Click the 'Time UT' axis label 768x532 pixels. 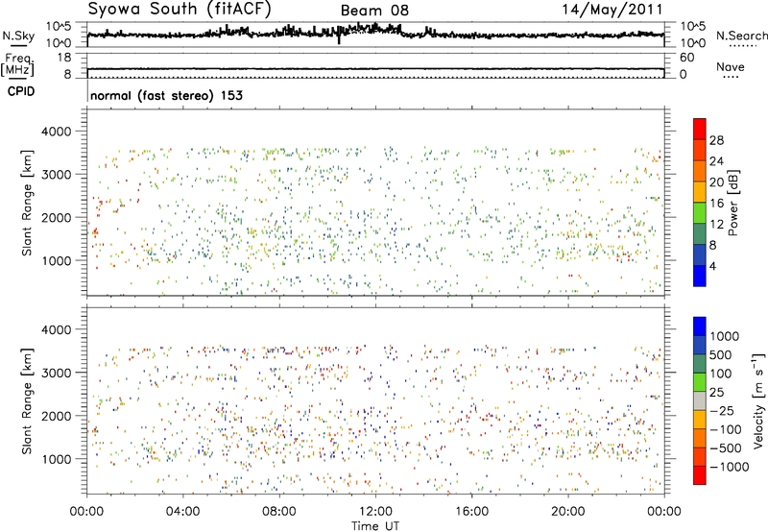tap(375, 526)
